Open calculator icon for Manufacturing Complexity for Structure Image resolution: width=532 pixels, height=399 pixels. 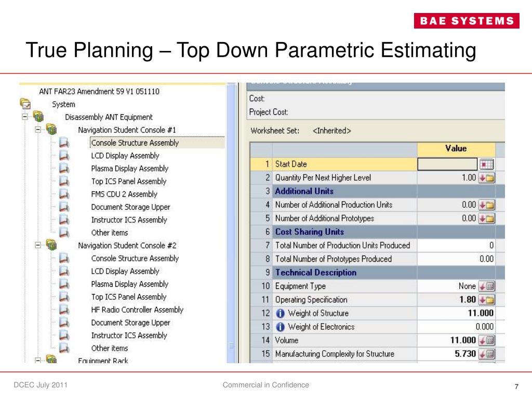486,354
